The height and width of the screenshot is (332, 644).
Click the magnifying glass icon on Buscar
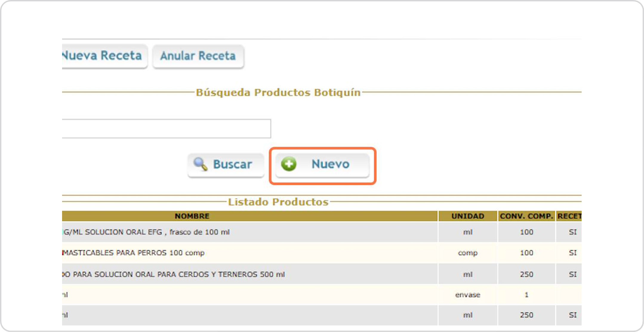pos(200,164)
